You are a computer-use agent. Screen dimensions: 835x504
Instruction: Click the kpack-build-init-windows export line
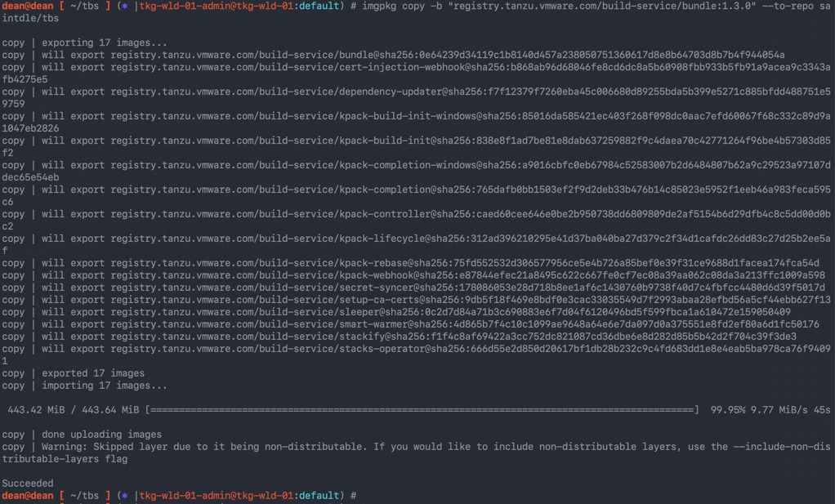pos(416,123)
